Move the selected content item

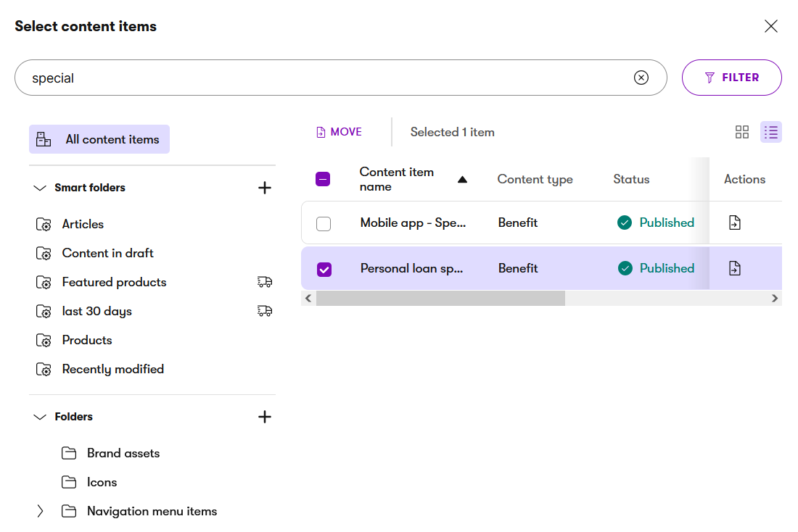point(339,132)
